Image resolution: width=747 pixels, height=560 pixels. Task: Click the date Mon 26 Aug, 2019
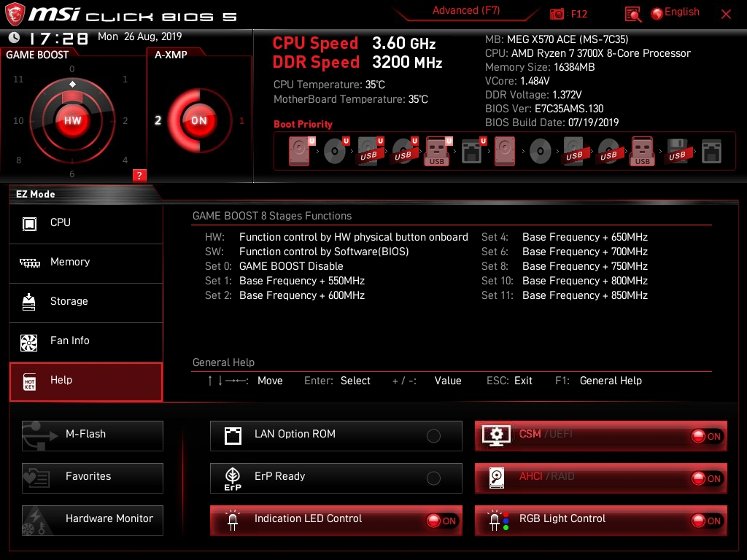point(139,36)
